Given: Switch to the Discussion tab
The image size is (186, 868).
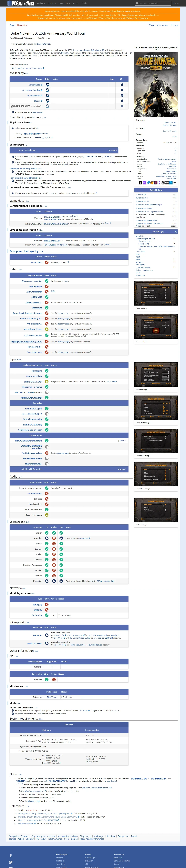Looking at the screenshot, I should pos(22,25).
